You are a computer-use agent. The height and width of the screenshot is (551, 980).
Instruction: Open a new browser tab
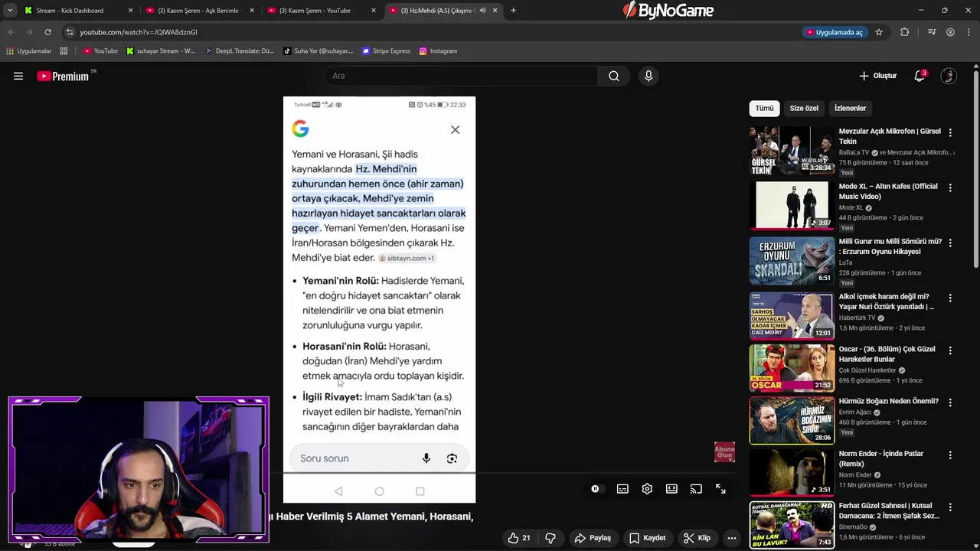513,11
